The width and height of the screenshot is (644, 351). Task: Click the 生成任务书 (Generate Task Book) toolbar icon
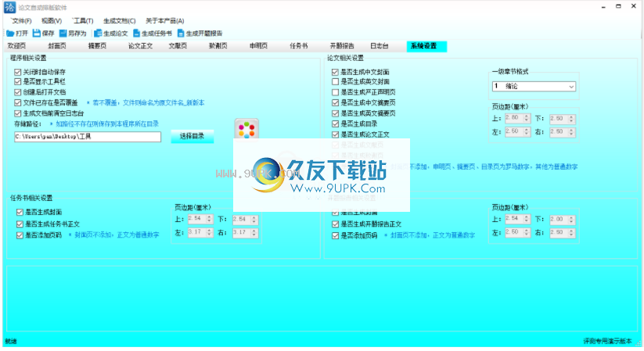[136, 34]
